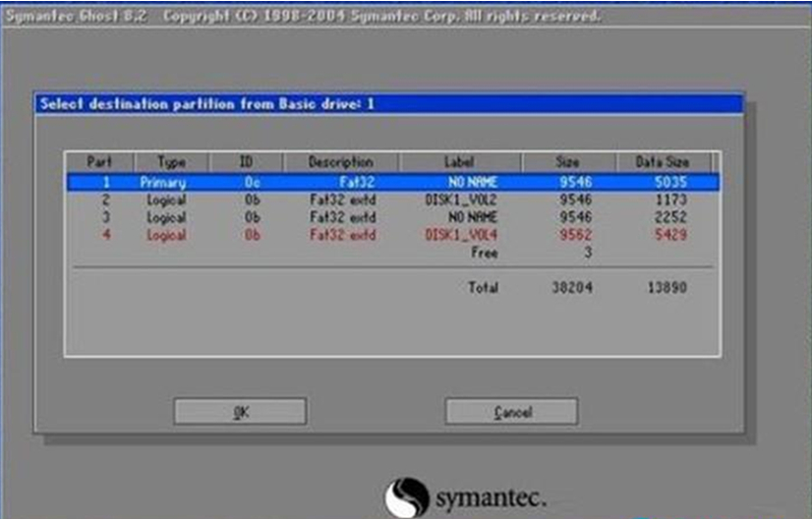Click the dialog title bar
This screenshot has height=520, width=812.
389,104
